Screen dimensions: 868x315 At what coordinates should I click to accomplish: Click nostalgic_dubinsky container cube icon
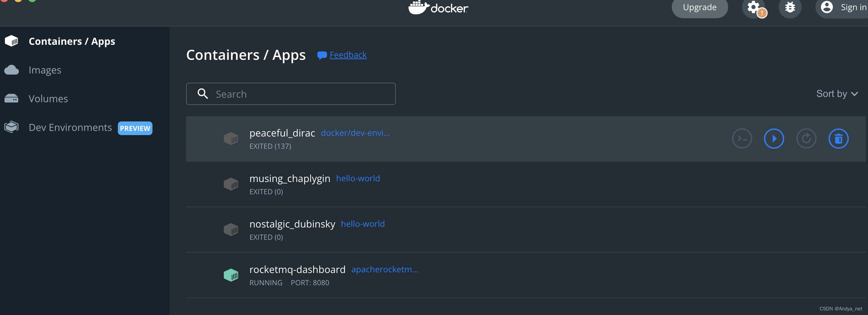pyautogui.click(x=231, y=230)
